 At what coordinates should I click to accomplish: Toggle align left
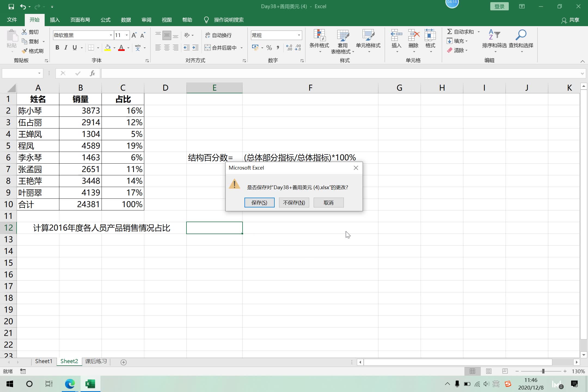tap(158, 48)
